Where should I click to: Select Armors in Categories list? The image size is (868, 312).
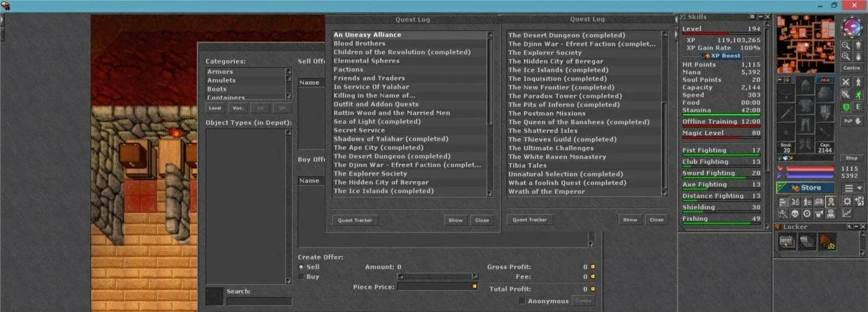coord(245,71)
